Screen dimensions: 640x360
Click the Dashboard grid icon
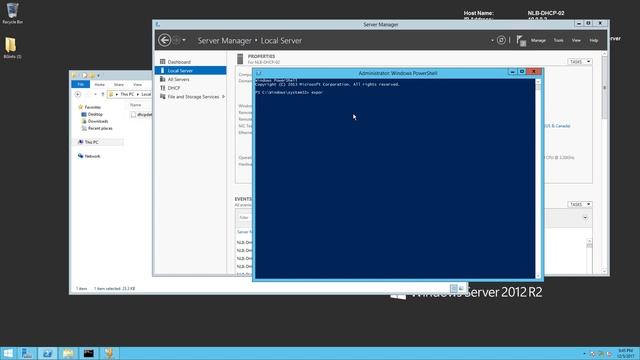pyautogui.click(x=162, y=62)
